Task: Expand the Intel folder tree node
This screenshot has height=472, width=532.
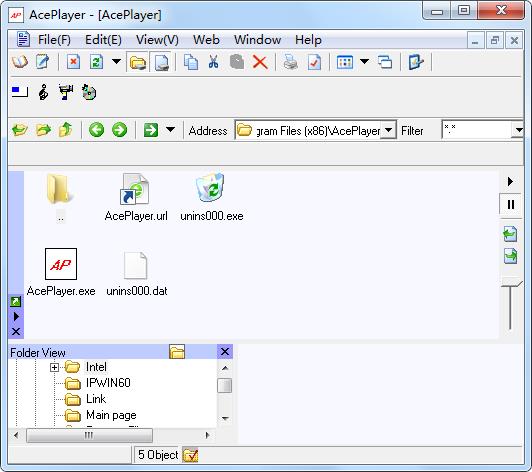Action: [x=54, y=367]
